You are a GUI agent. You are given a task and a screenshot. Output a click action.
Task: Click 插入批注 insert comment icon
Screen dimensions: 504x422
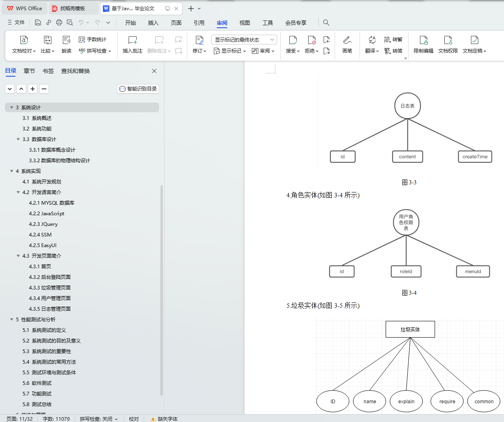click(133, 40)
